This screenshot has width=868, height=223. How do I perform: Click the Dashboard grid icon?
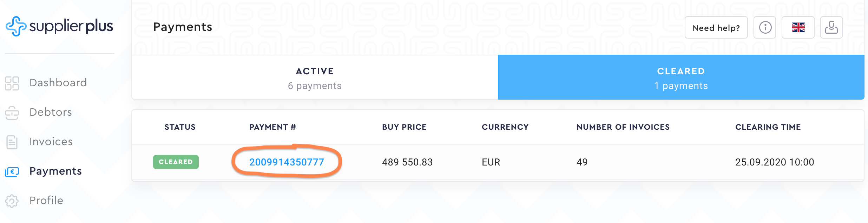click(12, 83)
